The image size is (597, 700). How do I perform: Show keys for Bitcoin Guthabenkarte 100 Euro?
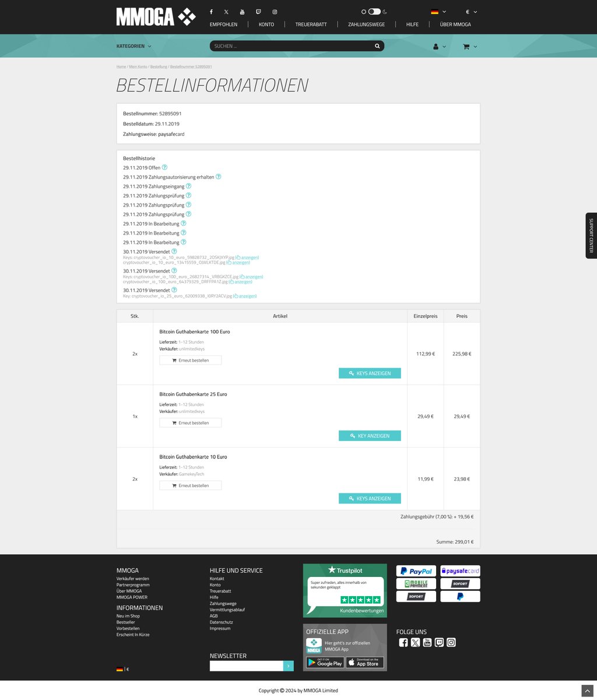pyautogui.click(x=370, y=373)
